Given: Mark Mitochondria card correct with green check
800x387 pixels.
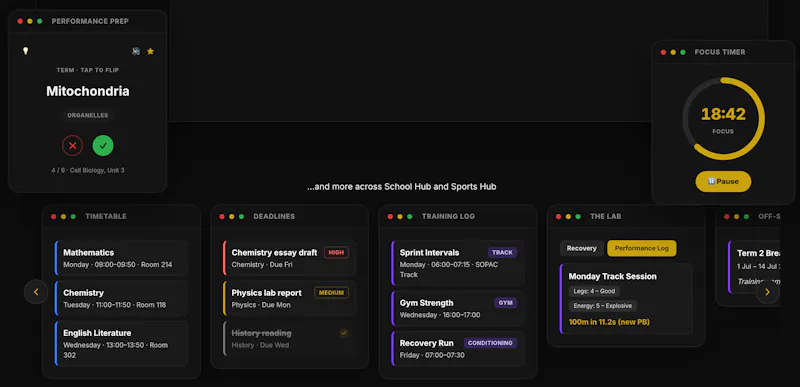Looking at the screenshot, I should pos(103,146).
